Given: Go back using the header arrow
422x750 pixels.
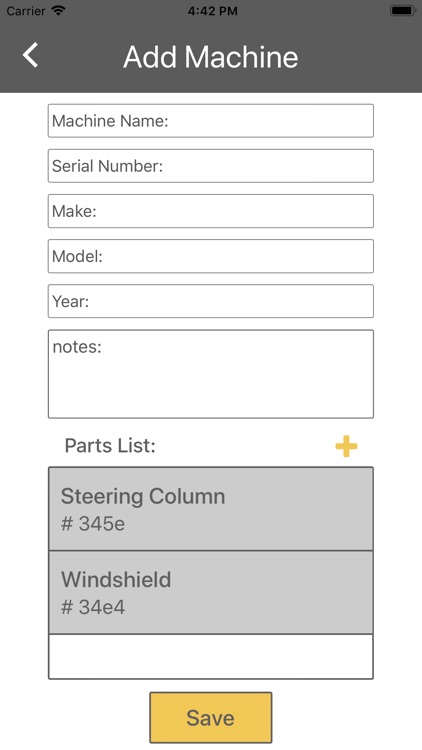Looking at the screenshot, I should [30, 55].
